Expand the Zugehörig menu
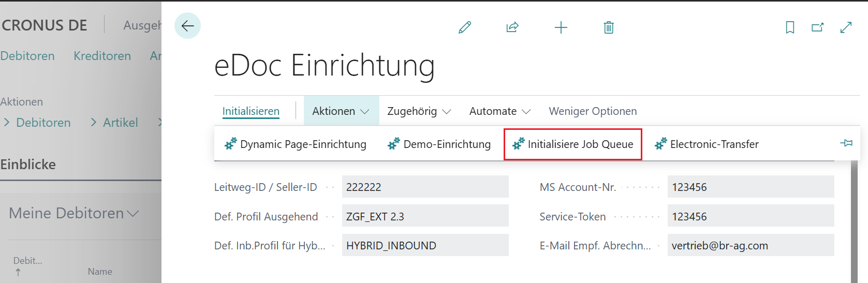Image resolution: width=868 pixels, height=283 pixels. (419, 111)
